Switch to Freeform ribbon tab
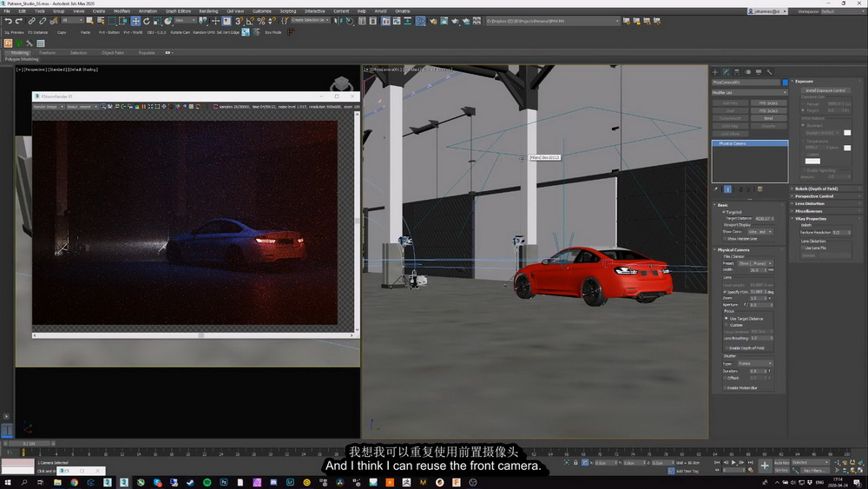 (x=48, y=53)
